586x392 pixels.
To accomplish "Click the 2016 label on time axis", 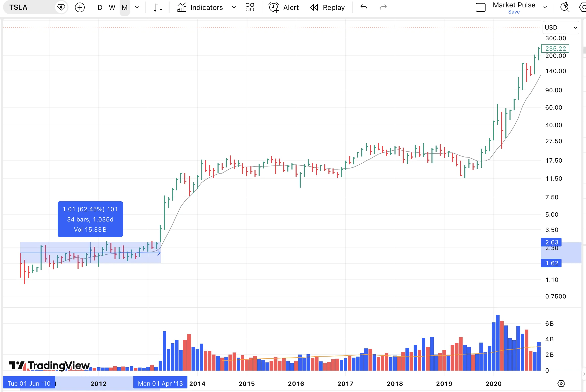I will tap(296, 384).
